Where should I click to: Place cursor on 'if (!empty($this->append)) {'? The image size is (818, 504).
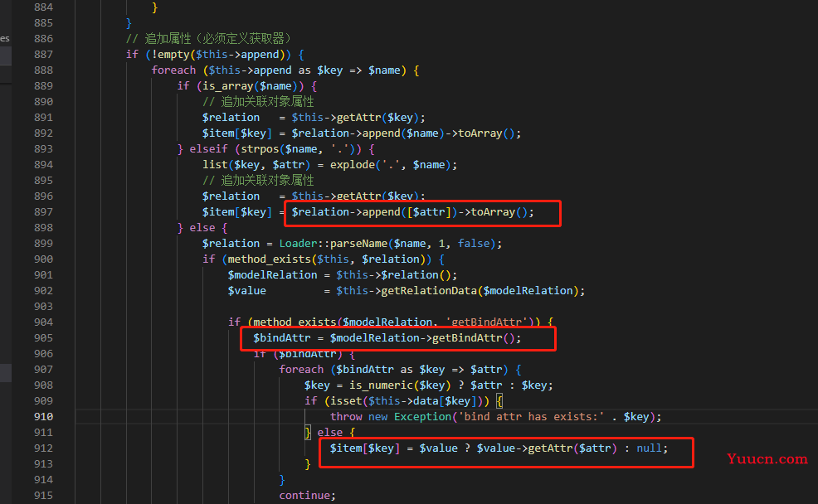(x=215, y=54)
